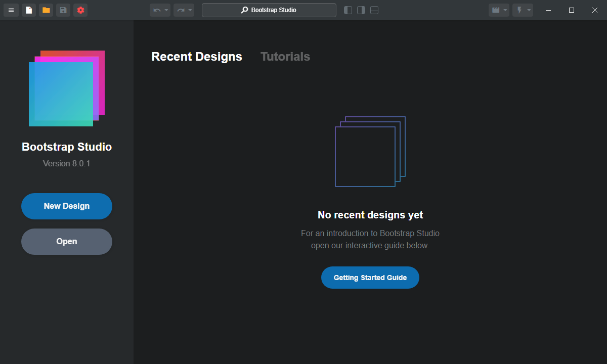The image size is (607, 364).
Task: Create a new file using the toolbar icon
Action: tap(28, 10)
